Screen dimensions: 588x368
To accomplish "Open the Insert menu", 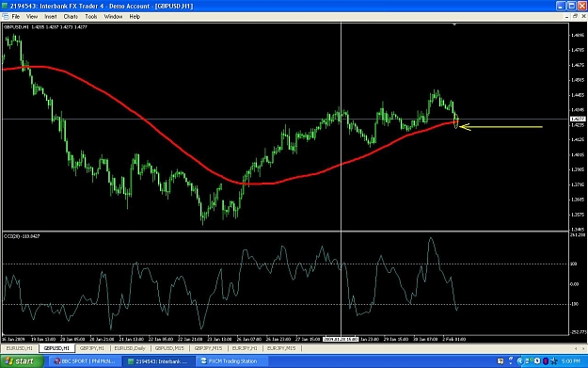I will coord(51,17).
